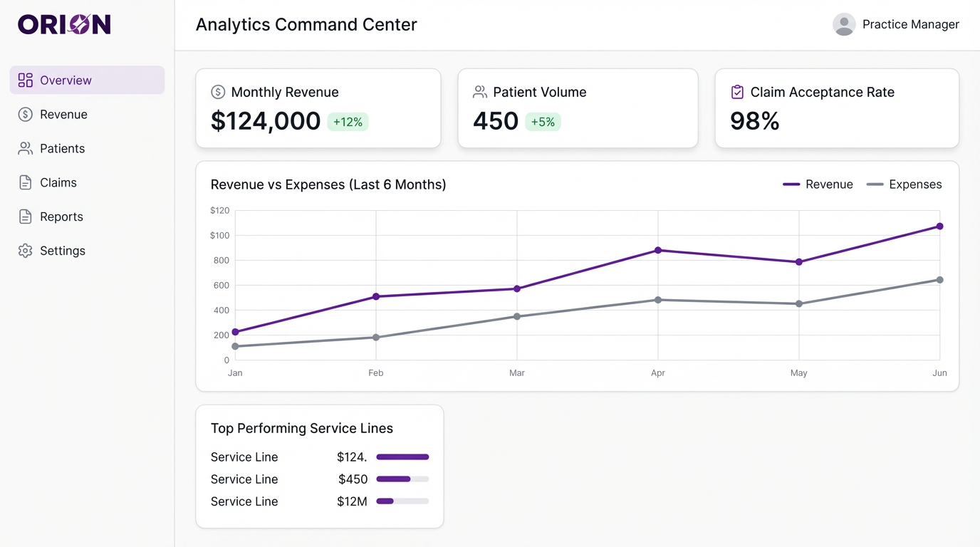Switch to the Claims section
The height and width of the screenshot is (547, 980).
pos(58,182)
